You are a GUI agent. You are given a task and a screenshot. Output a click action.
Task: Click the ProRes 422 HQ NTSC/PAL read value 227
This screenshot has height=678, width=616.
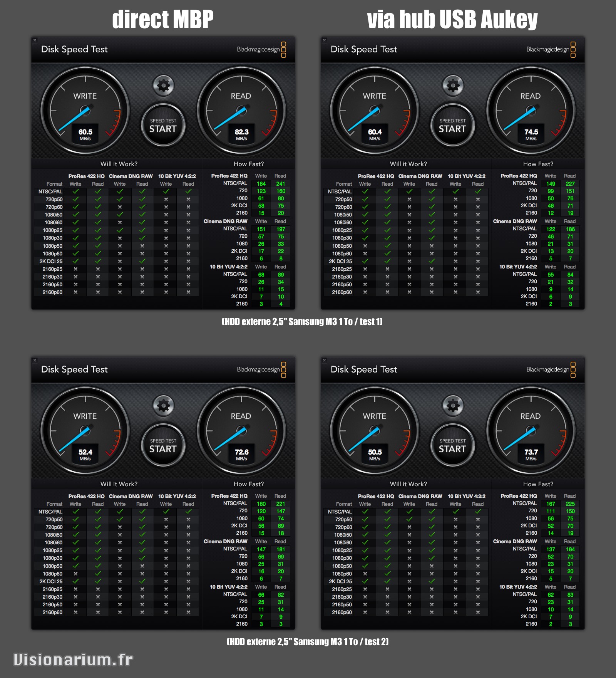pyautogui.click(x=570, y=184)
